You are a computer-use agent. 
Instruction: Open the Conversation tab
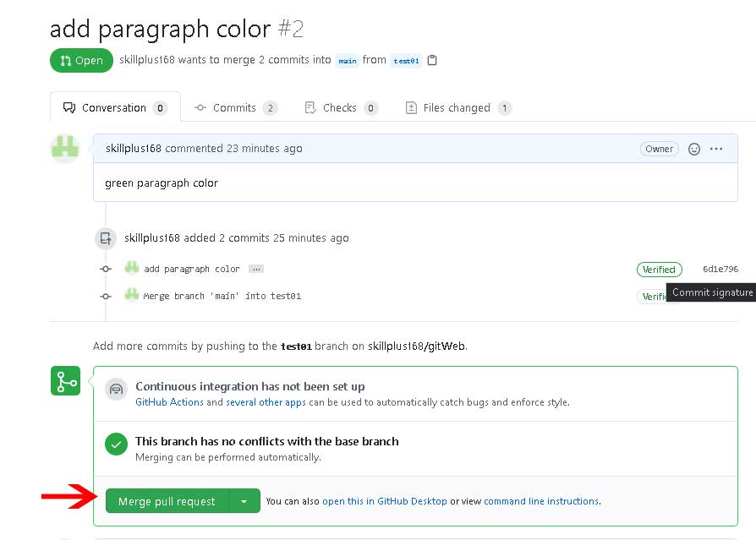115,107
